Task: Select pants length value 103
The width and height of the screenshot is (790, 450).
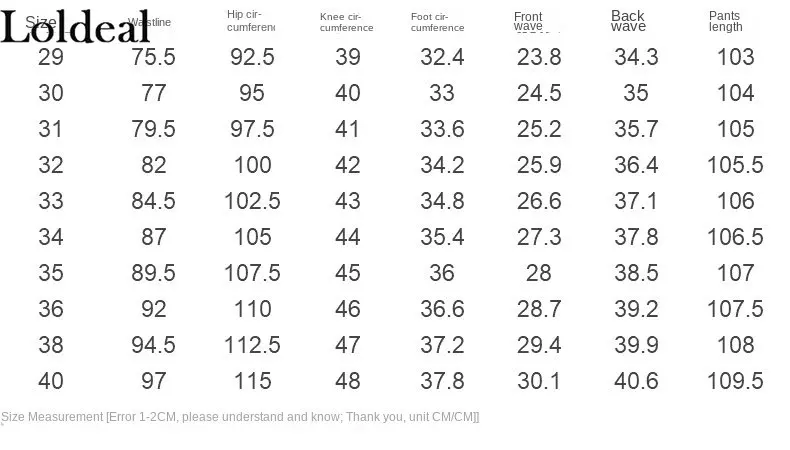Action: click(736, 57)
